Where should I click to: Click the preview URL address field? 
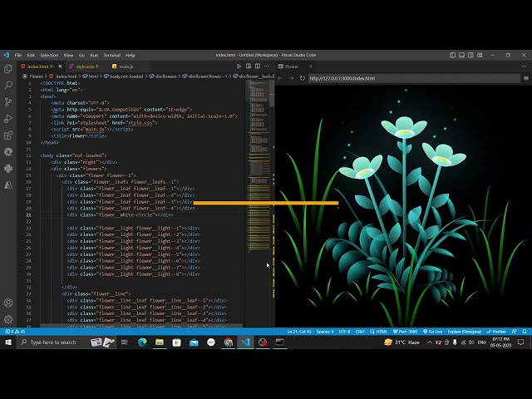414,78
